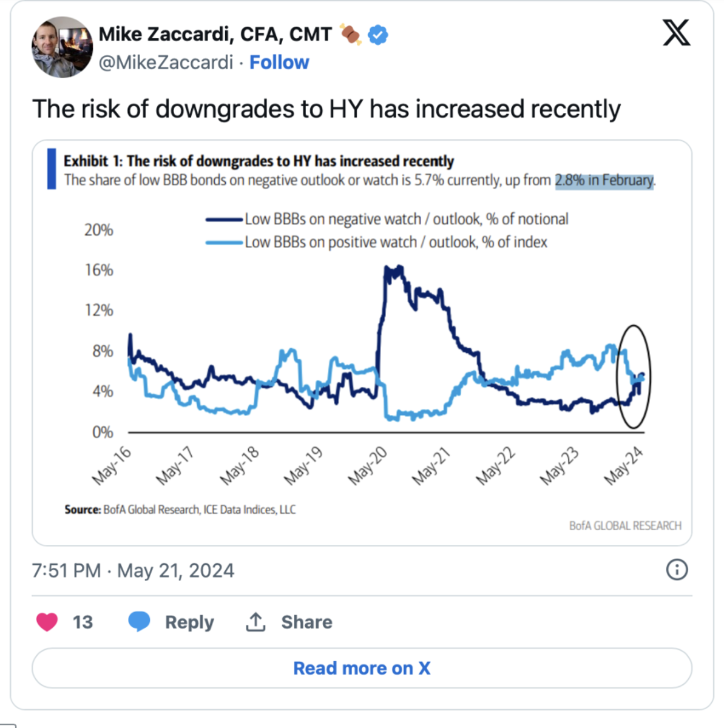This screenshot has height=728, width=724.
Task: Open Mike Zaccardi's profile avatar
Action: [x=62, y=47]
